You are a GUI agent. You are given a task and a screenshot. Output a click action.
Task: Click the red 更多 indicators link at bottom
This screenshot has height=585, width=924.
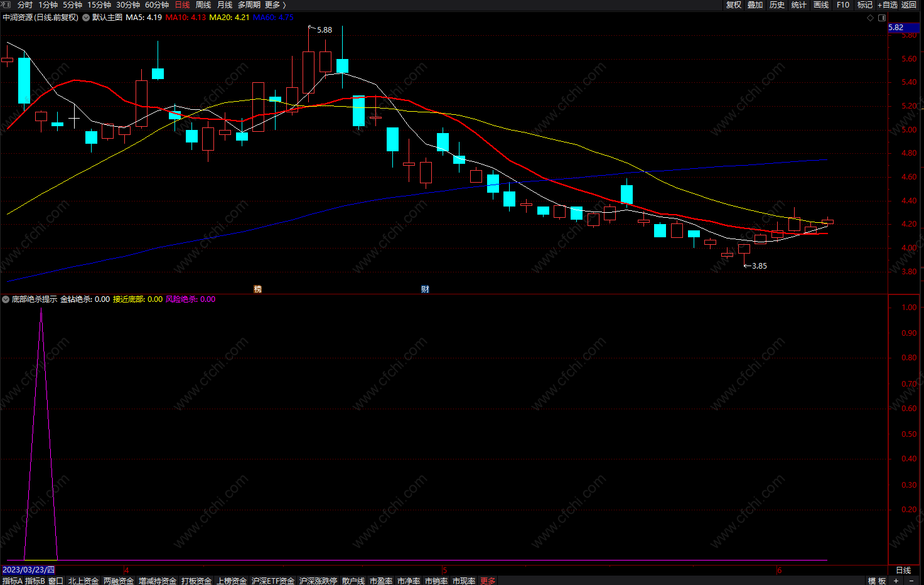coord(488,581)
